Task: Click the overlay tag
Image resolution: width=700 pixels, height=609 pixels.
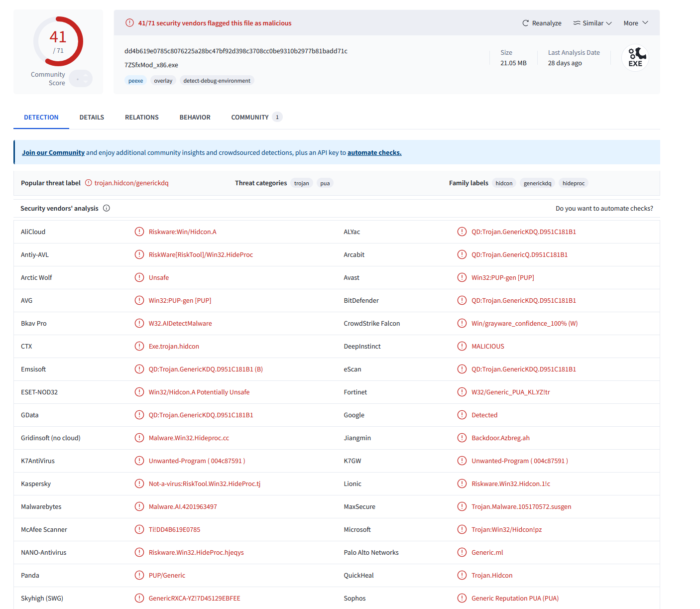Action: pos(163,81)
